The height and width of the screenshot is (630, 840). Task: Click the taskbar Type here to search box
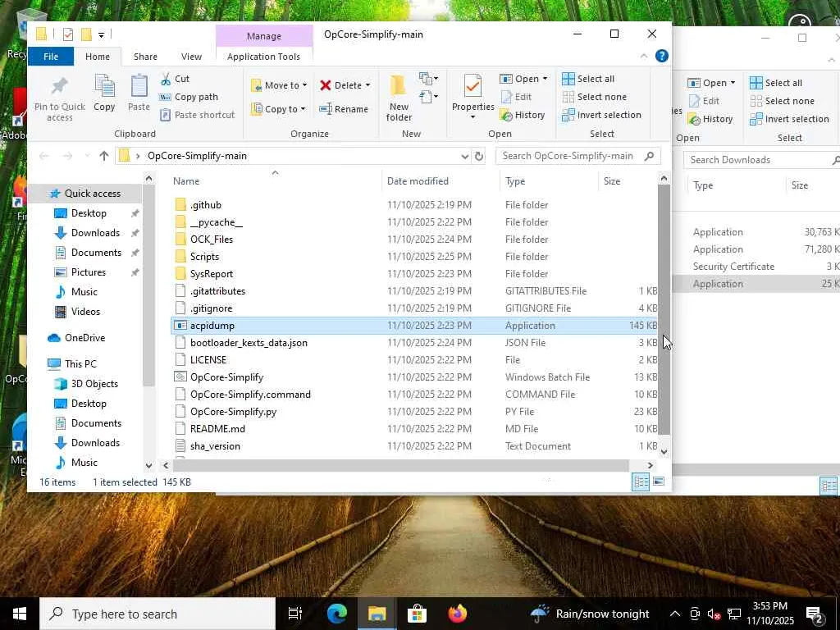(157, 614)
